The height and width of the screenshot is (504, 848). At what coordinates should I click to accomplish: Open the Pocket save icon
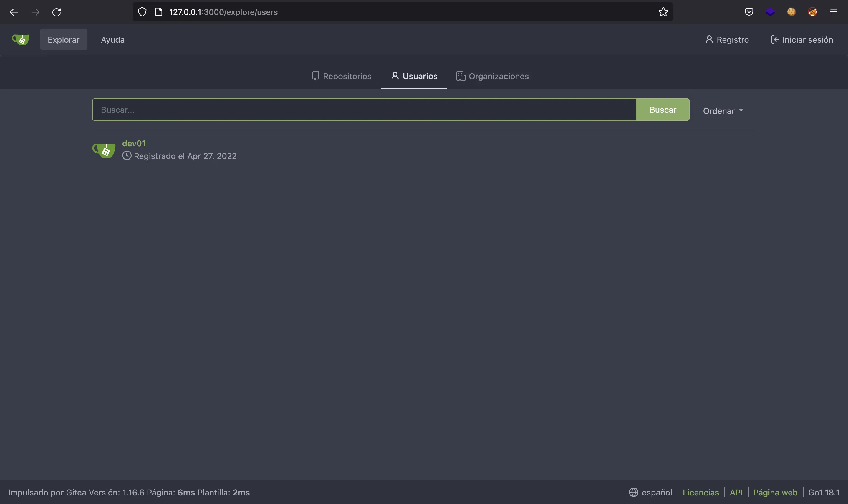pos(749,12)
